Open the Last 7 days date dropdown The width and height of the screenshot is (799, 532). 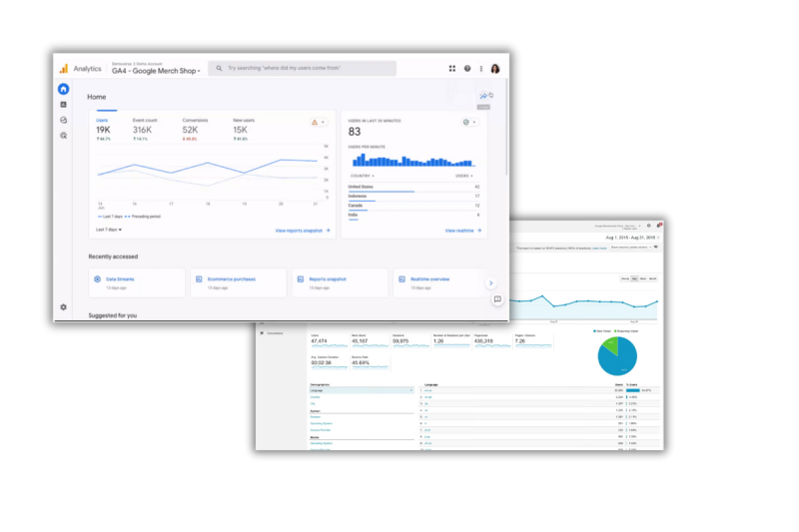click(109, 230)
